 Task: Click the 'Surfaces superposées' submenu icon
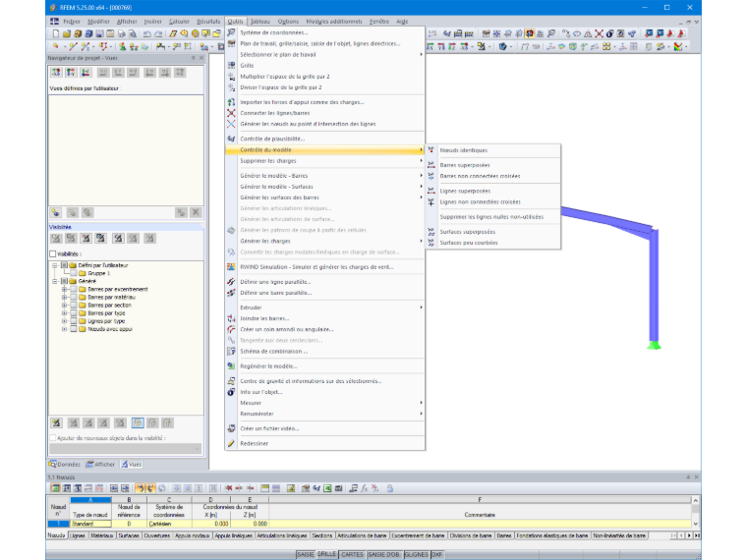431,232
